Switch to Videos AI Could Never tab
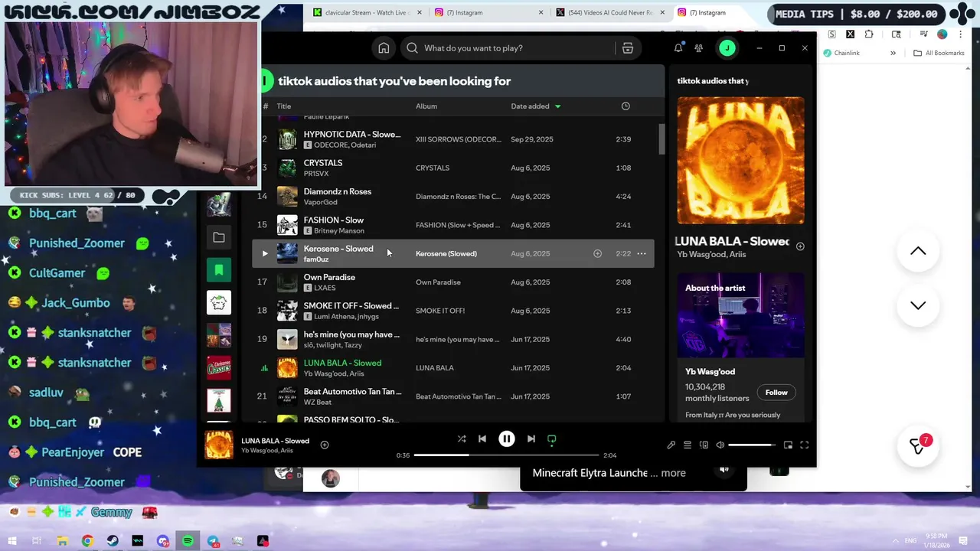980x551 pixels. (x=609, y=12)
